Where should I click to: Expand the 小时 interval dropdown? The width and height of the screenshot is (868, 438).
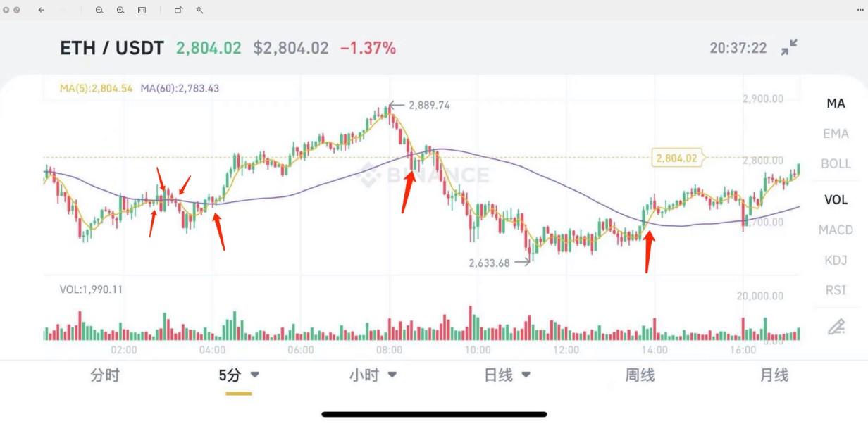[x=392, y=375]
